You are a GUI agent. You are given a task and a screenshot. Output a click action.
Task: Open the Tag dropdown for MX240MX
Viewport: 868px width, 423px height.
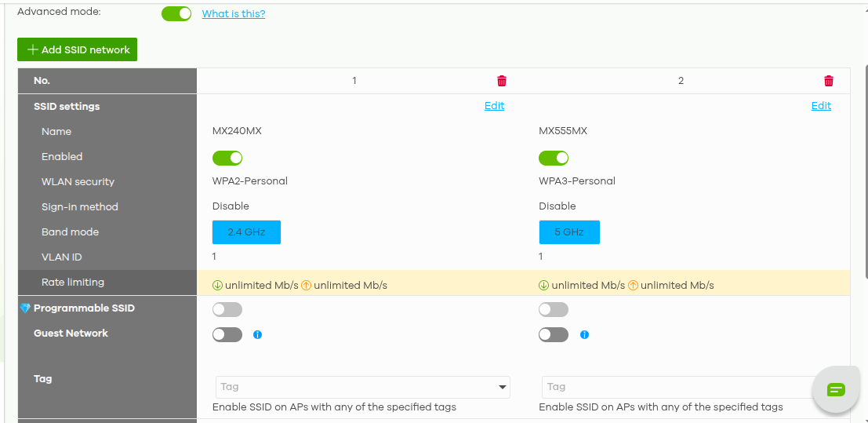click(502, 387)
